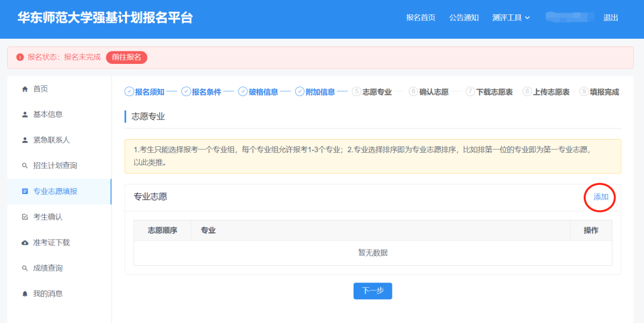Image resolution: width=644 pixels, height=323 pixels.
Task: Click the home icon beside 首页
Action: (25, 89)
